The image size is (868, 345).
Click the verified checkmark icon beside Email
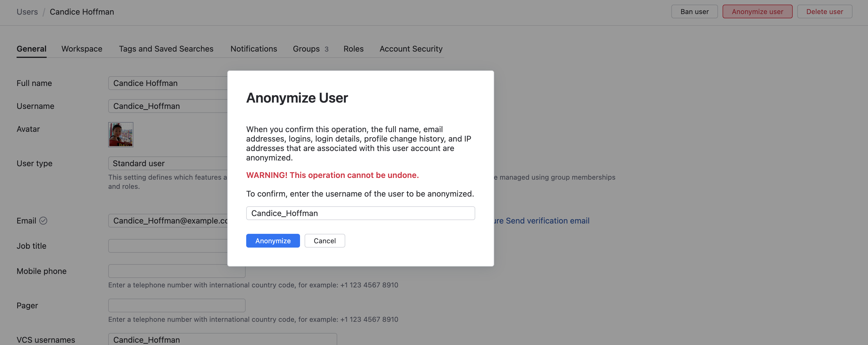[x=43, y=221]
